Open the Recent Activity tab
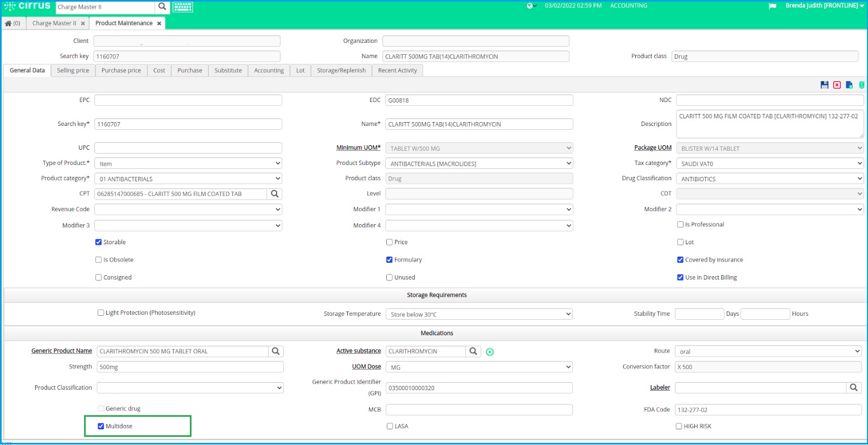 click(x=397, y=71)
